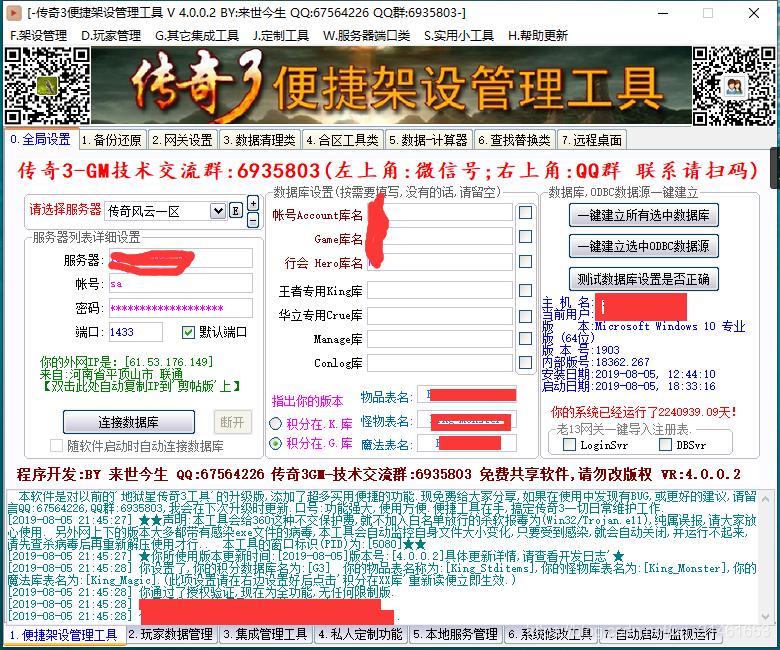Screen dimensions: 780x650
Task: Click the 连接数据库 button
Action: (x=129, y=422)
